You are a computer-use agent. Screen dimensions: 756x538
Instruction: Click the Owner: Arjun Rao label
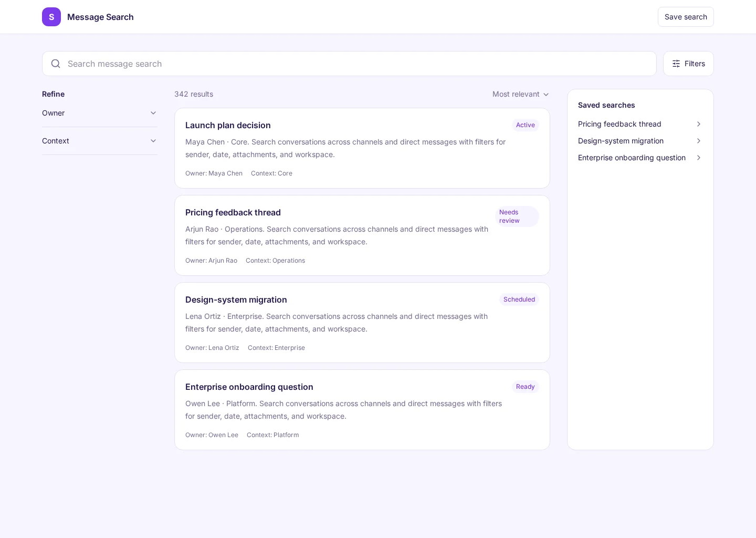(211, 261)
